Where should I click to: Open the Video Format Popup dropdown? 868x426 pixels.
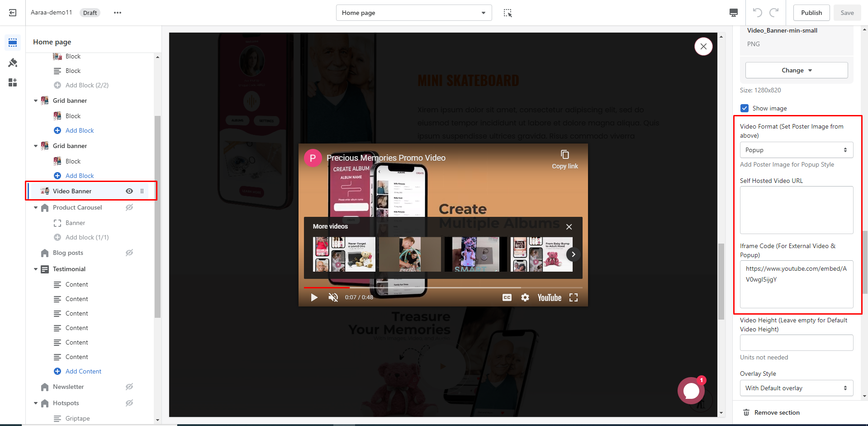(x=797, y=150)
